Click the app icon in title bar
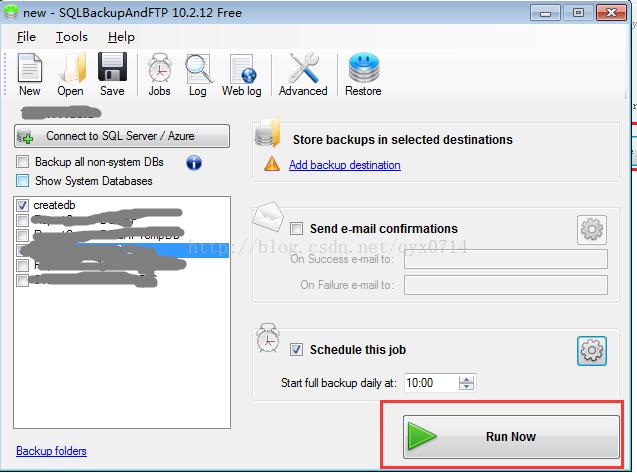The height and width of the screenshot is (473, 637). (10, 12)
